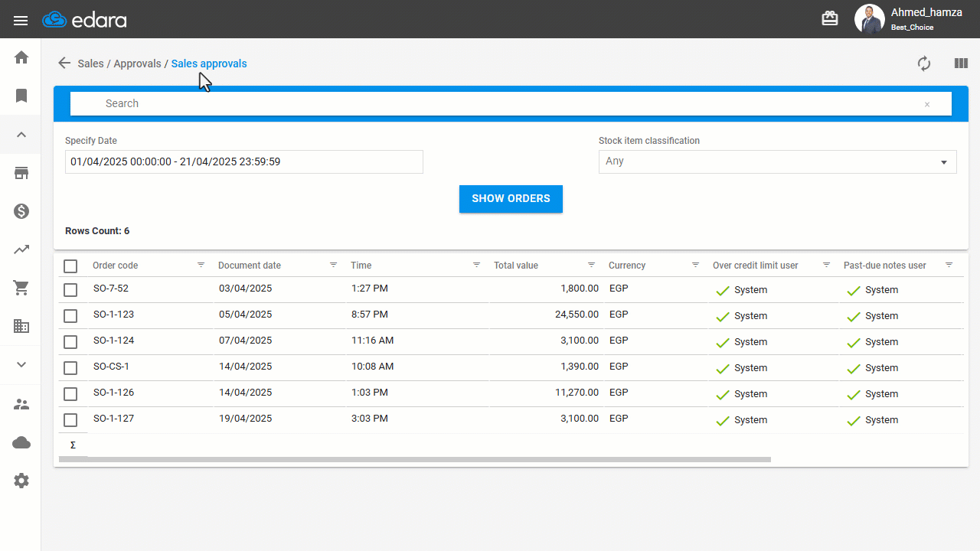This screenshot has height=551, width=980.
Task: Clear the search box with the x
Action: (927, 104)
